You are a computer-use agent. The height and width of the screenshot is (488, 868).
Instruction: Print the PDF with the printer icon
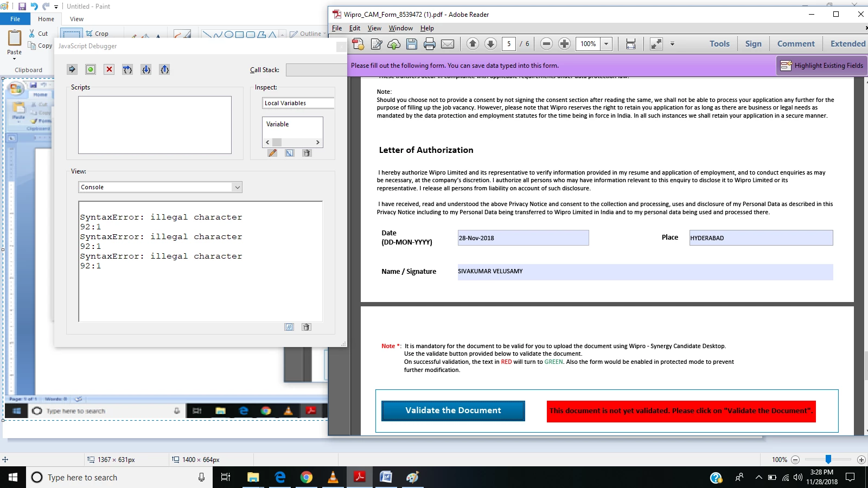point(430,44)
